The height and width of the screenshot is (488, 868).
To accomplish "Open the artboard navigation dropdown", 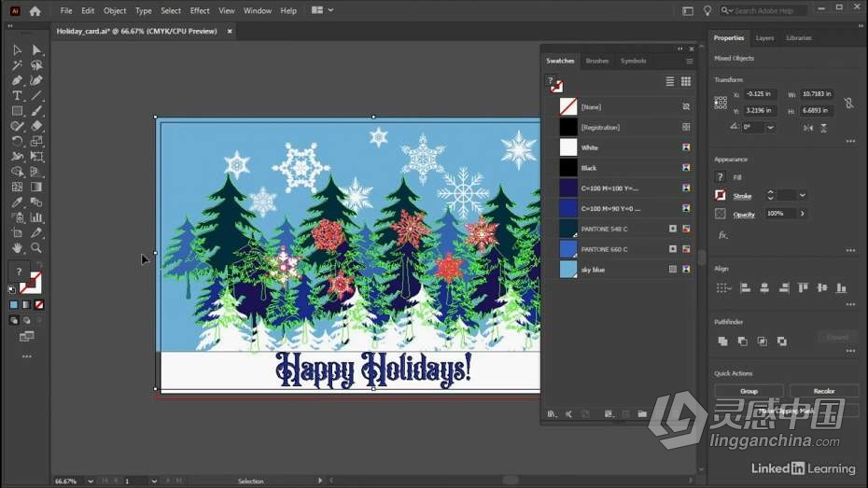I will pos(154,481).
